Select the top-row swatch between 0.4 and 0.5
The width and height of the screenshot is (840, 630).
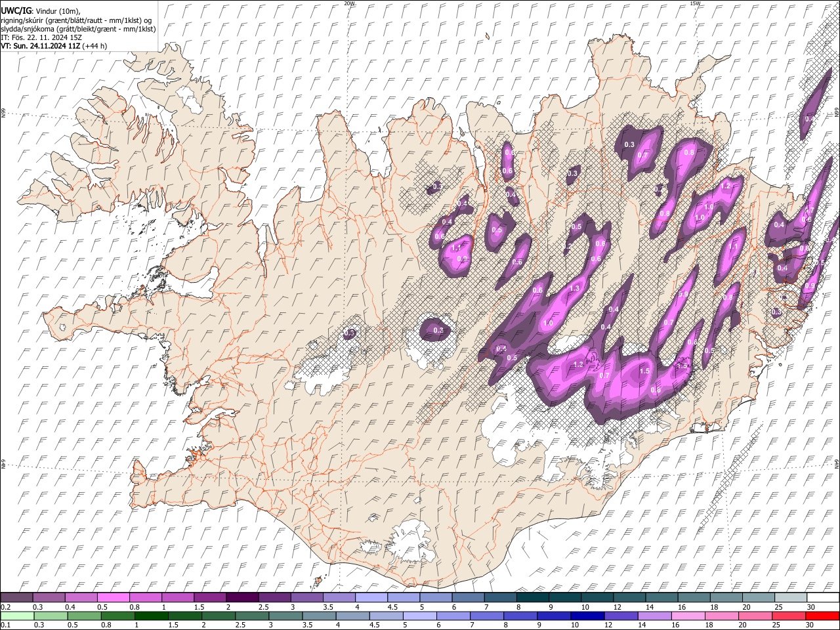point(81,597)
